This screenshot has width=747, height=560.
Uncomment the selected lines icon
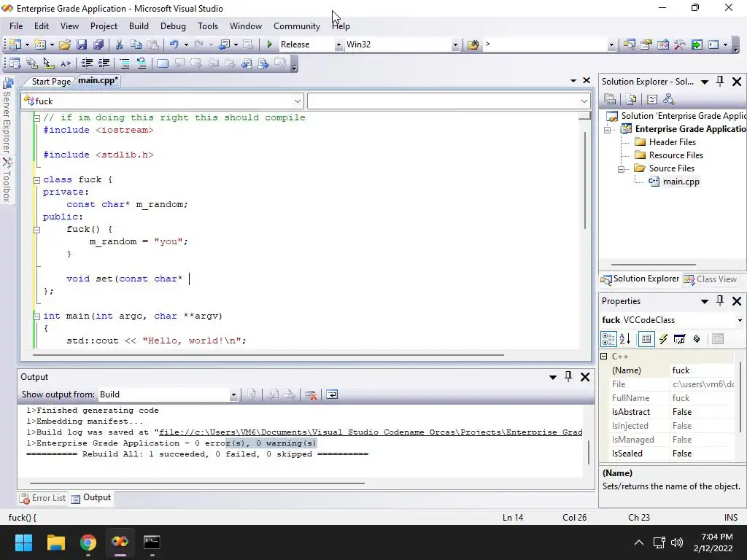coord(142,63)
